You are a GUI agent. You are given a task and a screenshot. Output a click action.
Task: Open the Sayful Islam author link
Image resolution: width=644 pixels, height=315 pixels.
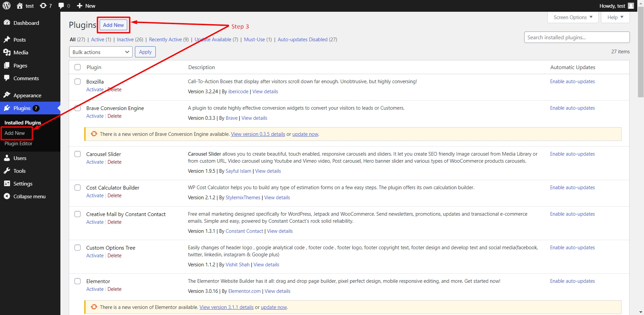(x=238, y=171)
